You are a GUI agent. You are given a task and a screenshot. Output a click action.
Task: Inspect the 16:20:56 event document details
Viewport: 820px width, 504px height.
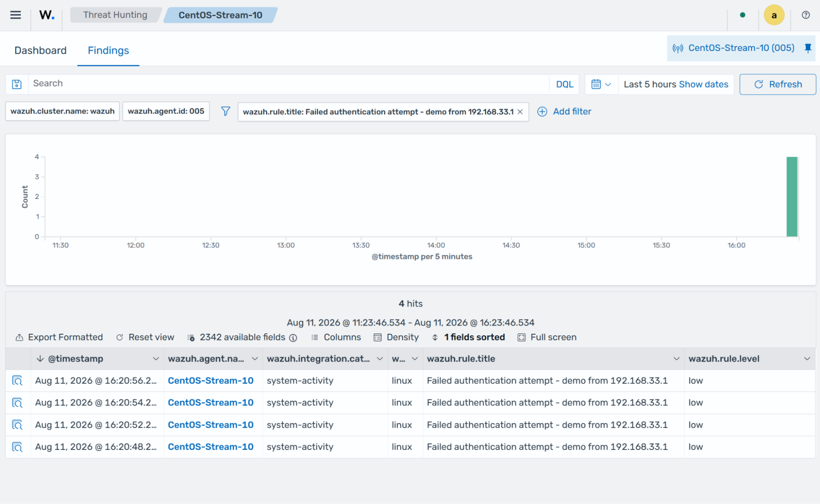(x=17, y=381)
